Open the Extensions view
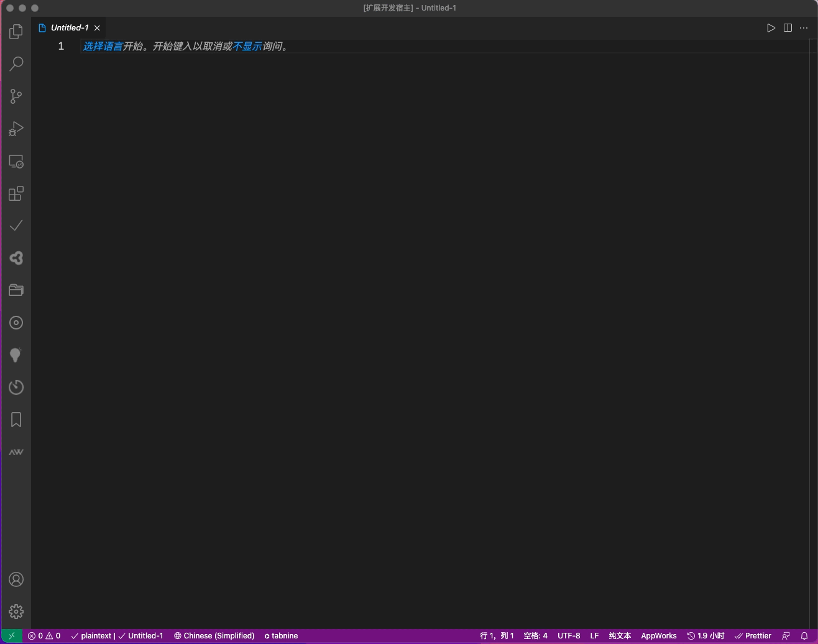Screen dimensions: 818x644 (16, 193)
